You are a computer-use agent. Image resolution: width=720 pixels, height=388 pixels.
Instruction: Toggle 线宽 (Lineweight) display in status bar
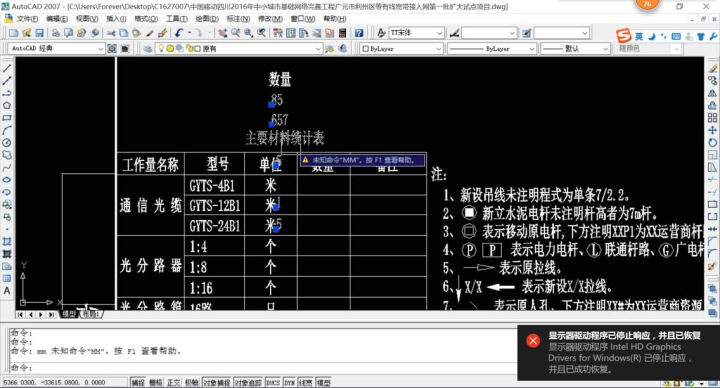(305, 382)
